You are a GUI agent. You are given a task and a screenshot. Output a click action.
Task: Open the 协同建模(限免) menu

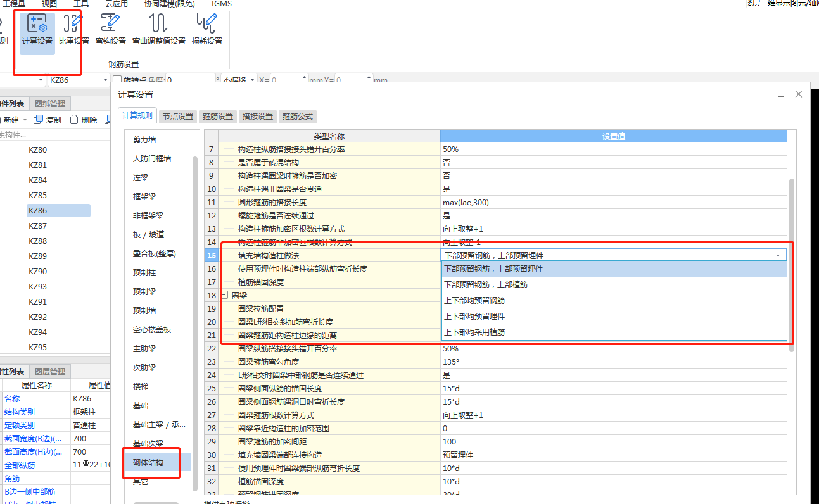point(169,3)
